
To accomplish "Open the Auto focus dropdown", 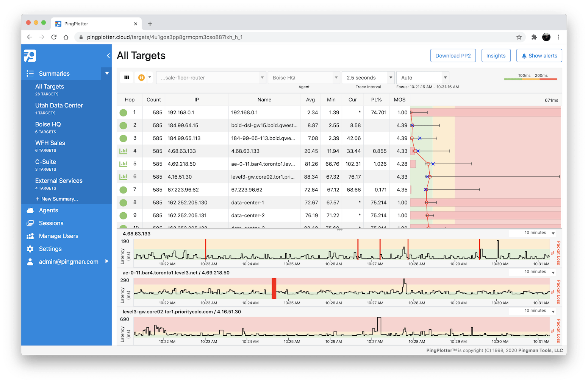I will [422, 77].
